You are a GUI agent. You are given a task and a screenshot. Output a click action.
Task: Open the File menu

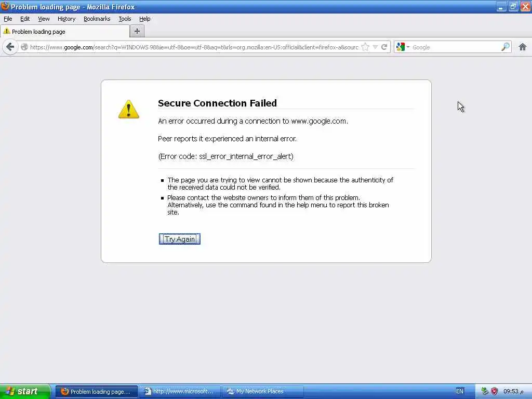[8, 19]
